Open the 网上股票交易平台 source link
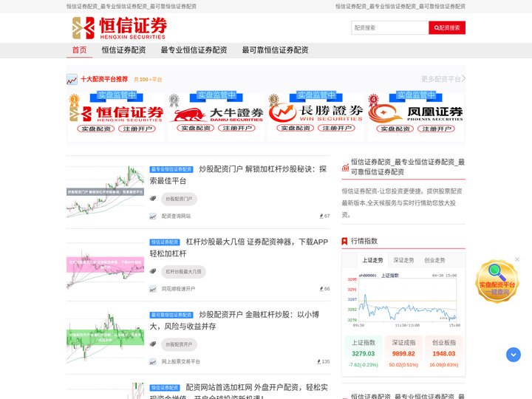 pyautogui.click(x=181, y=362)
